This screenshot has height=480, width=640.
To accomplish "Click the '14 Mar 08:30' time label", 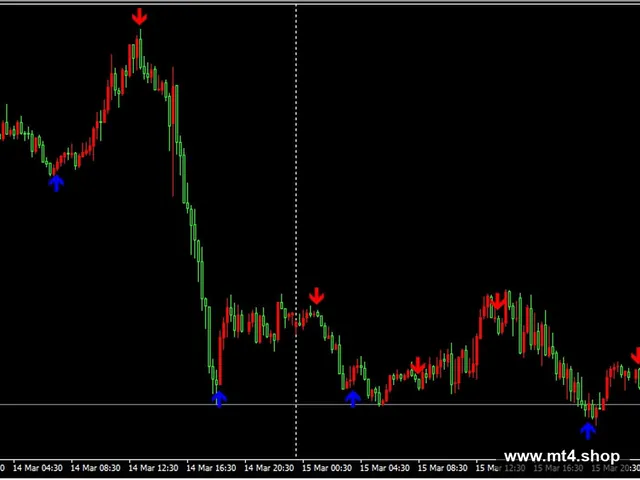I will pos(96,468).
